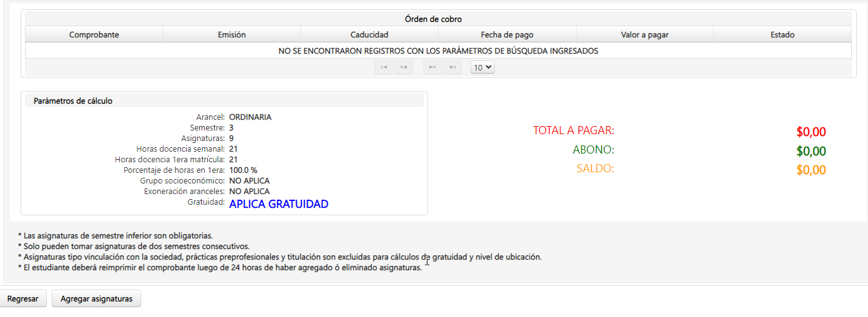Click the previous page paginator arrow
The height and width of the screenshot is (317, 868).
click(404, 67)
